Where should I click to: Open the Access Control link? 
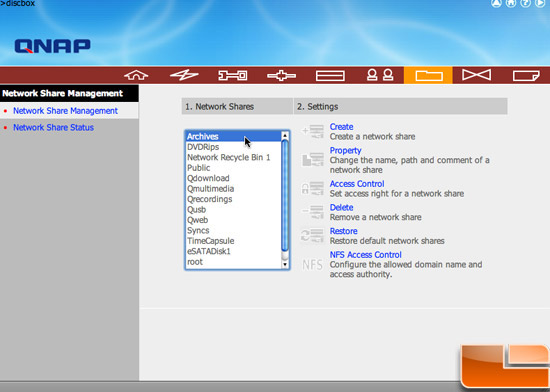tap(357, 184)
